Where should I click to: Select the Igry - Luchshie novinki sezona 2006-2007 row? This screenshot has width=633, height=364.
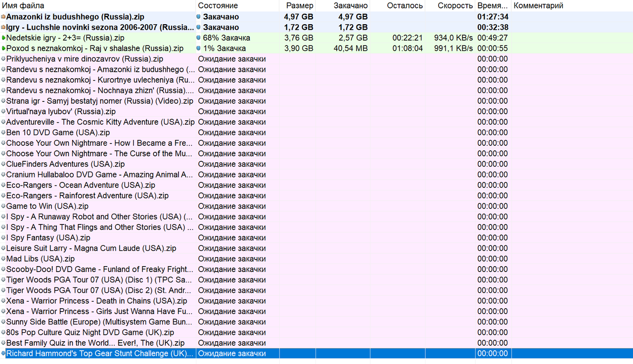316,27
